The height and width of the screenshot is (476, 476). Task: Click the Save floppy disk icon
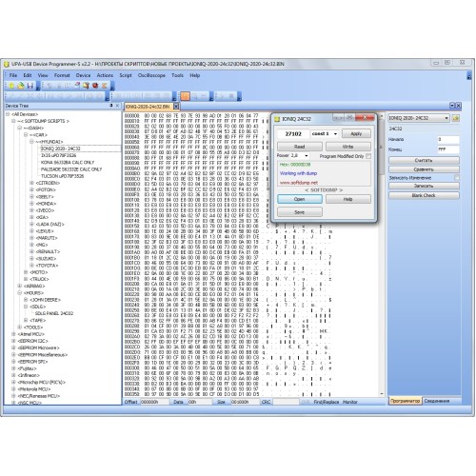pos(30,86)
